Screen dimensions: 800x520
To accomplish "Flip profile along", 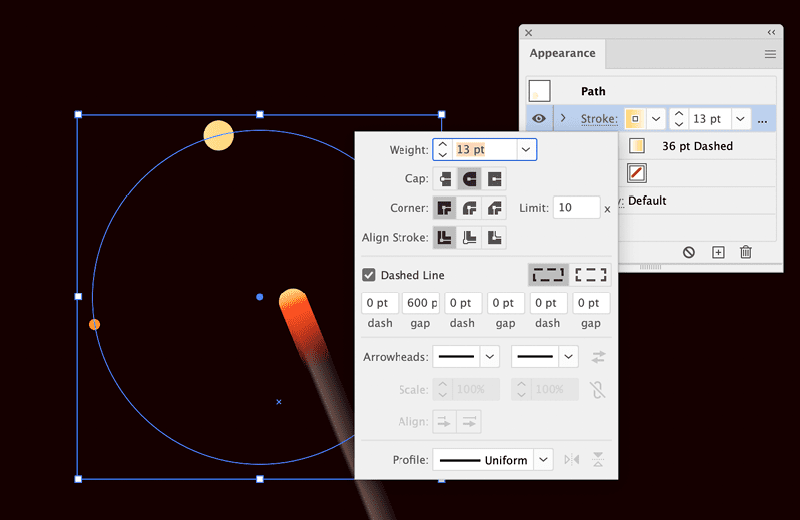I will pyautogui.click(x=572, y=460).
